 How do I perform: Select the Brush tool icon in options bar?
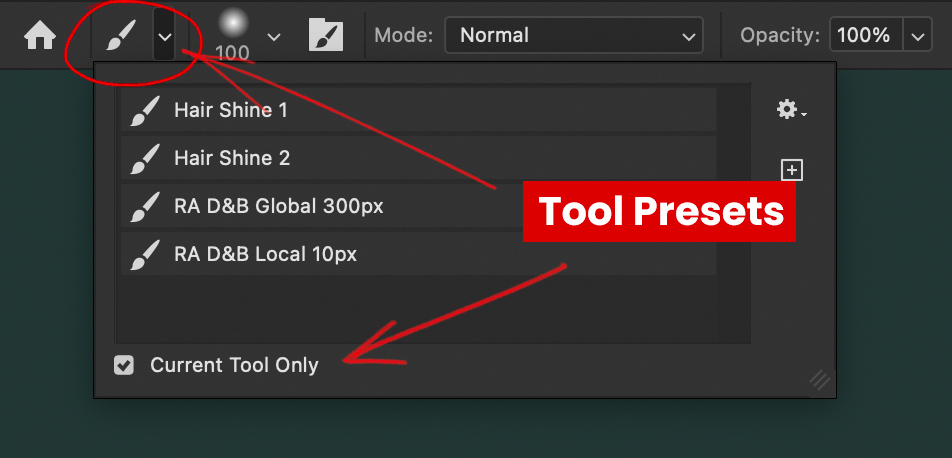click(119, 36)
